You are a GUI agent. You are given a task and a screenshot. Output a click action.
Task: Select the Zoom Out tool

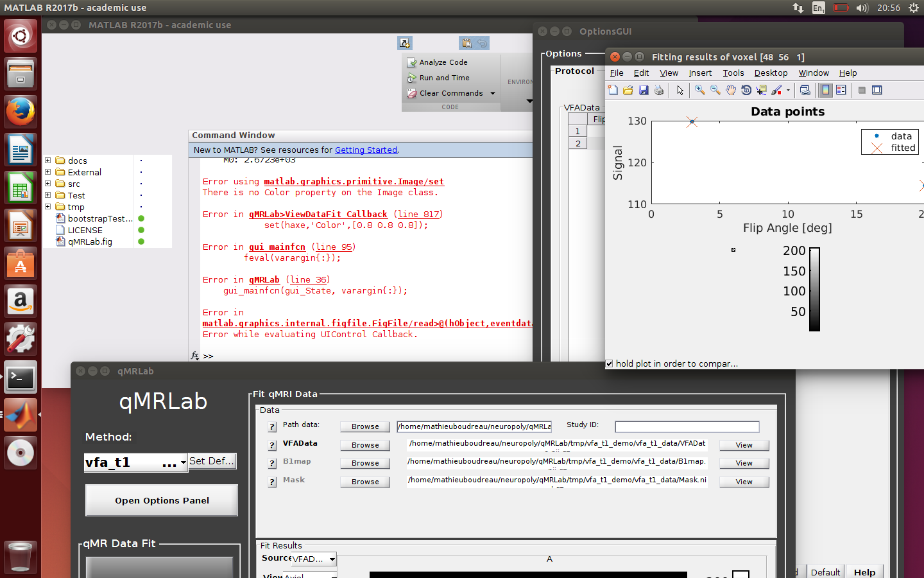point(714,90)
